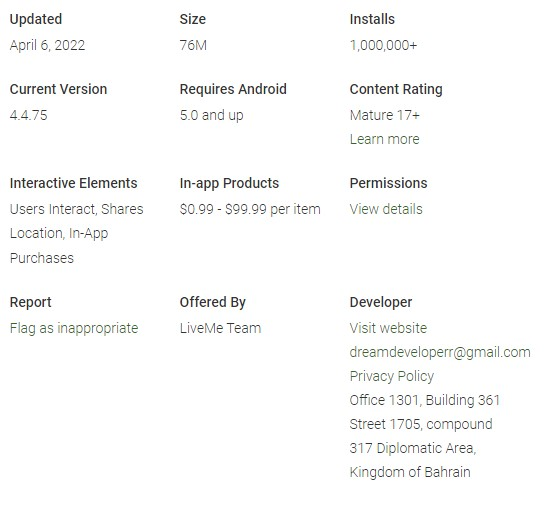Click View details under Permissions
547x519 pixels.
(x=386, y=209)
